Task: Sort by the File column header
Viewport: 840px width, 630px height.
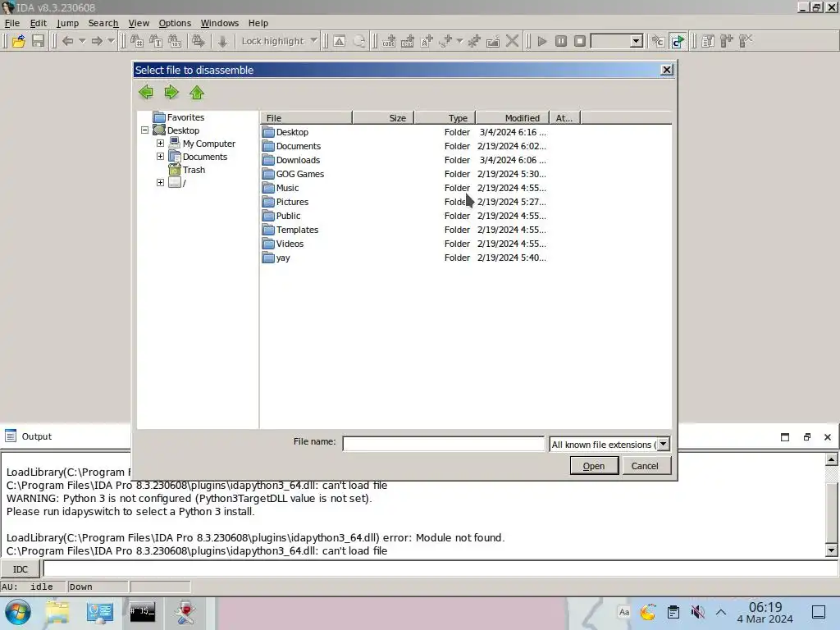Action: tap(306, 118)
